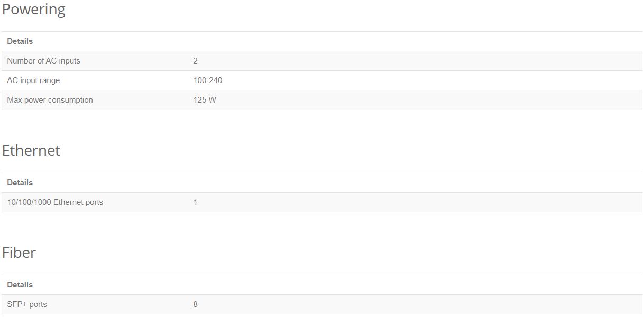Image resolution: width=644 pixels, height=317 pixels.
Task: Select the 125 W power value
Action: tap(205, 100)
